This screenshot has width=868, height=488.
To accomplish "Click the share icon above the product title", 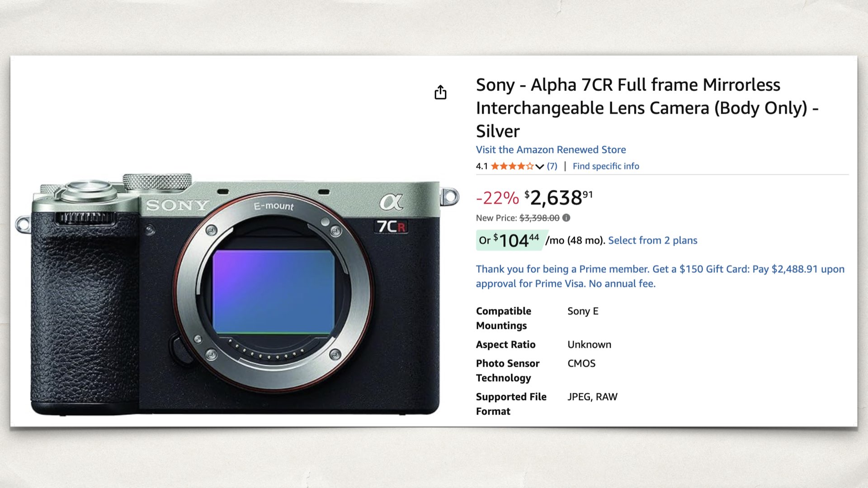I will (x=441, y=92).
